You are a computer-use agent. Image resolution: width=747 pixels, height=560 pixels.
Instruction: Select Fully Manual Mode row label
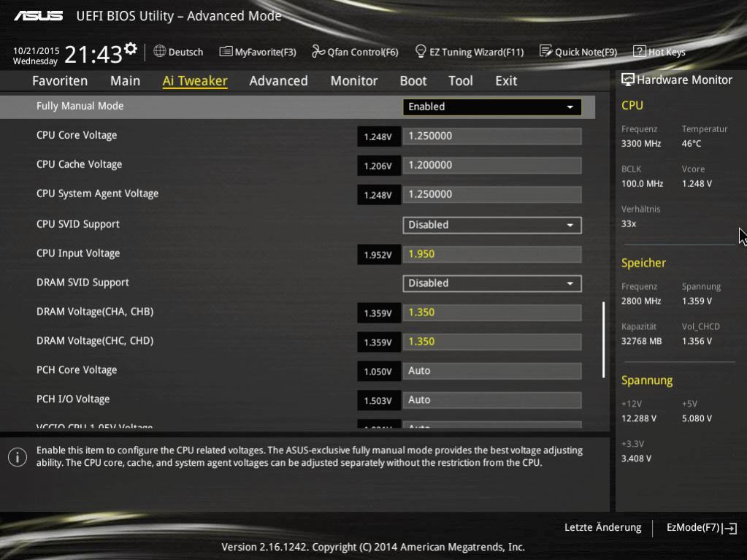(80, 106)
